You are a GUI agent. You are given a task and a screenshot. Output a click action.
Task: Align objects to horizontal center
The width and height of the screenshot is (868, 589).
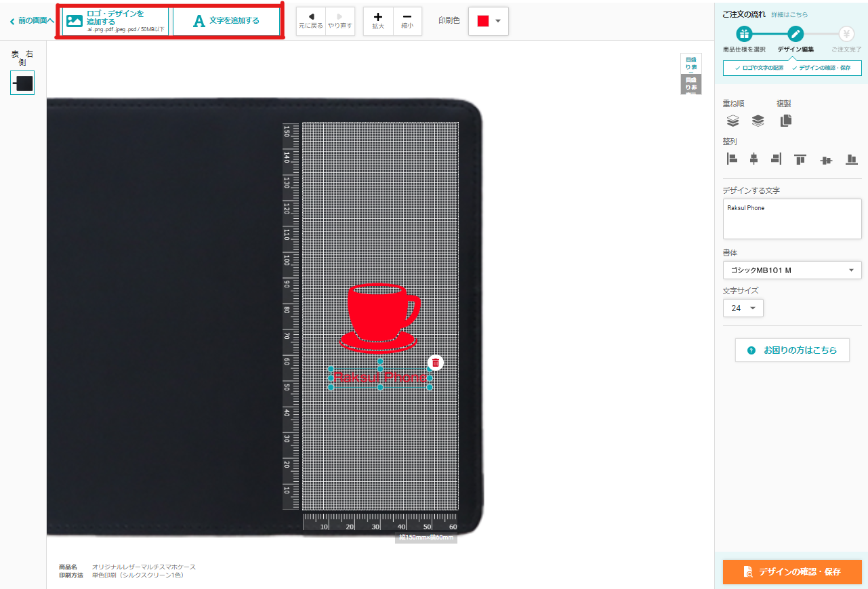coord(753,159)
